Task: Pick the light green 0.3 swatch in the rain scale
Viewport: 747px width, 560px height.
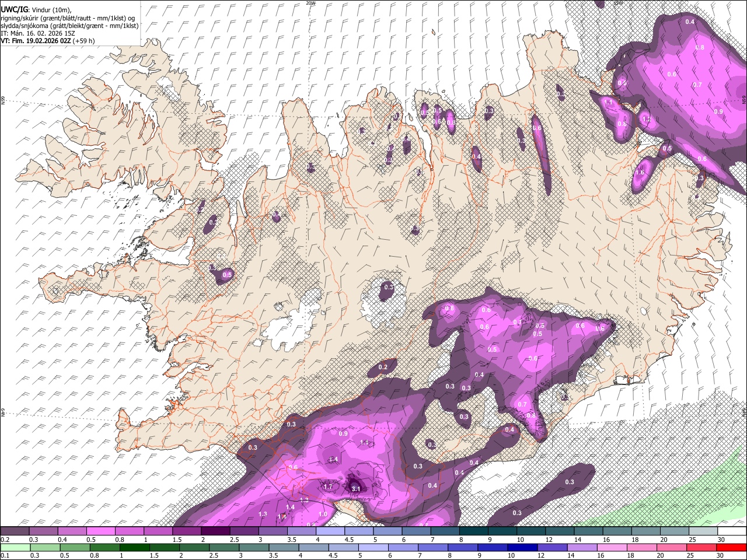Action: coord(45,547)
